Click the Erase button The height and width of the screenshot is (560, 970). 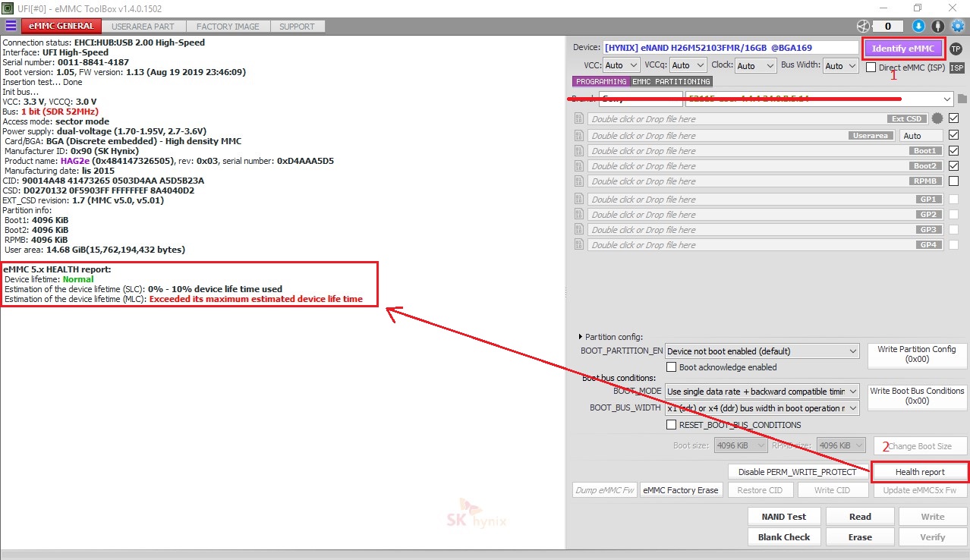pyautogui.click(x=860, y=537)
